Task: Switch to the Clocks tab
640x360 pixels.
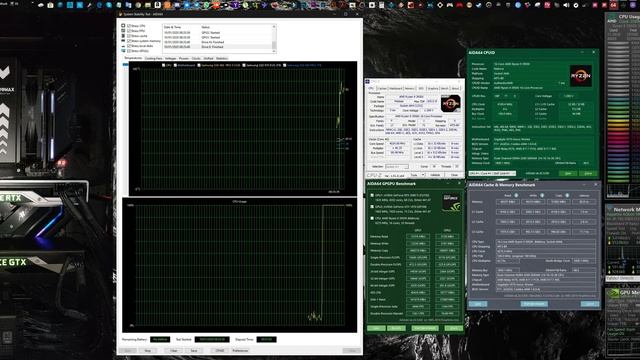Action: click(196, 58)
